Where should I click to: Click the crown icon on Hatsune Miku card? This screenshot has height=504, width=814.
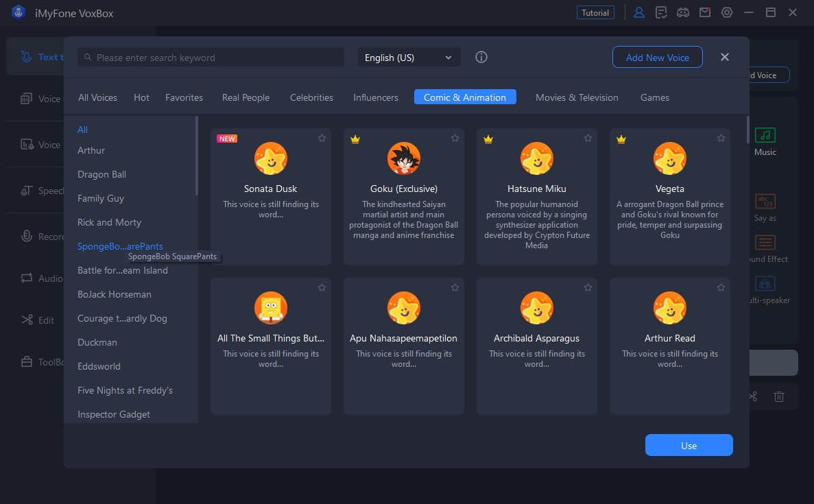(x=488, y=139)
